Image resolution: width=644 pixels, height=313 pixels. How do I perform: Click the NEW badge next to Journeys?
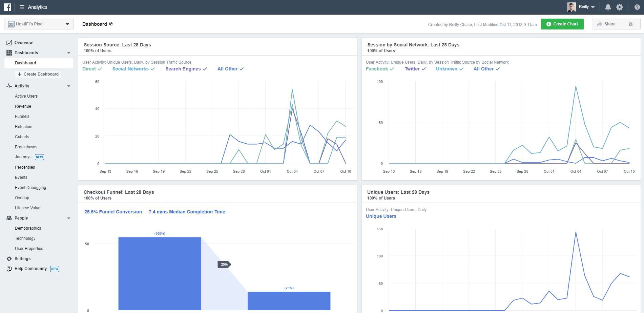39,157
